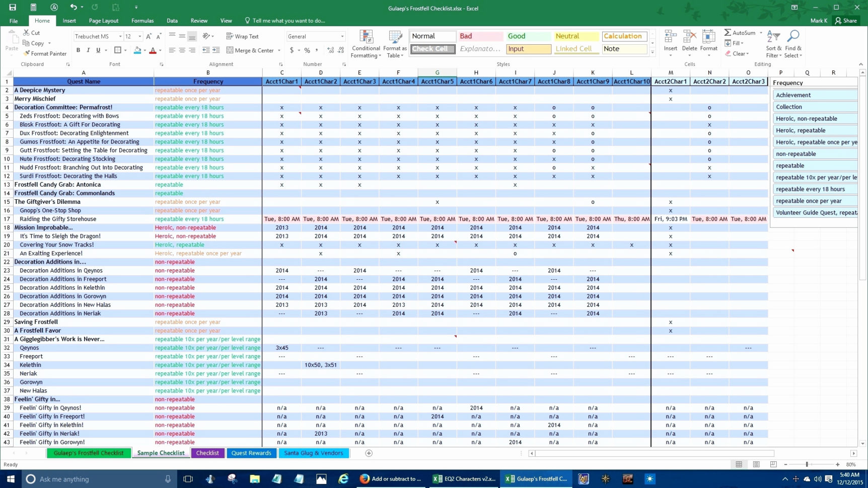The height and width of the screenshot is (488, 868).
Task: Apply Merge & Center to selection
Action: point(250,50)
